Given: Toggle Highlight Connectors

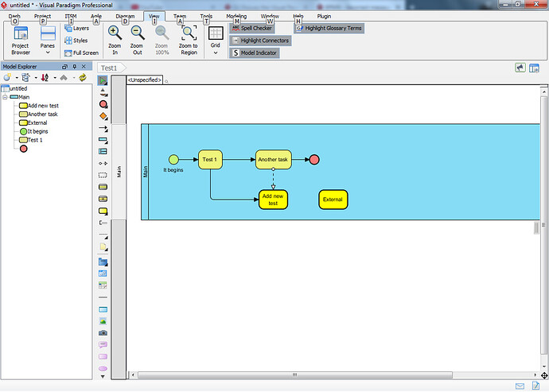Looking at the screenshot, I should pos(259,41).
